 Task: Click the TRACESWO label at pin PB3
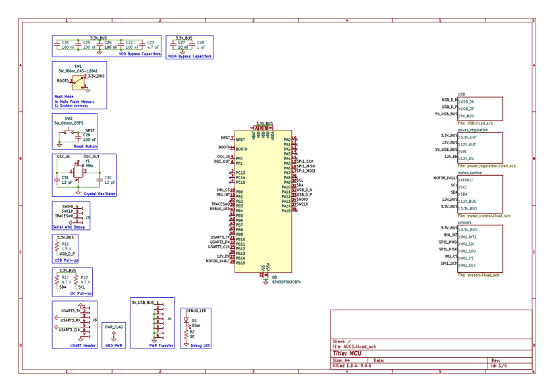tap(221, 204)
